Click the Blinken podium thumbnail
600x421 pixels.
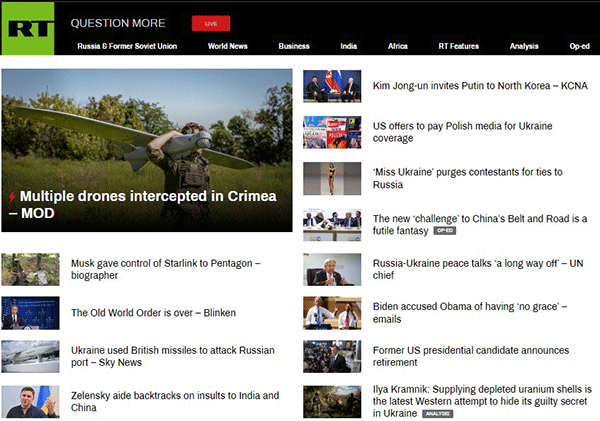31,313
